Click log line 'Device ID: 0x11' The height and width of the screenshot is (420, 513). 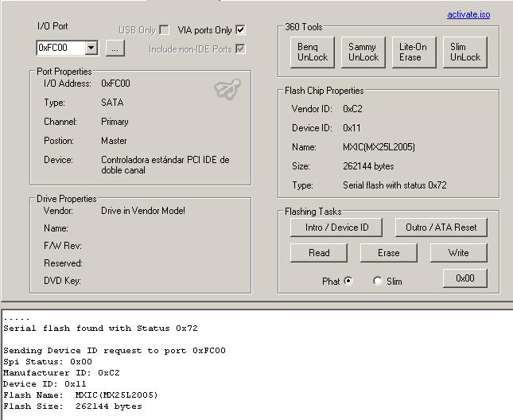click(45, 384)
